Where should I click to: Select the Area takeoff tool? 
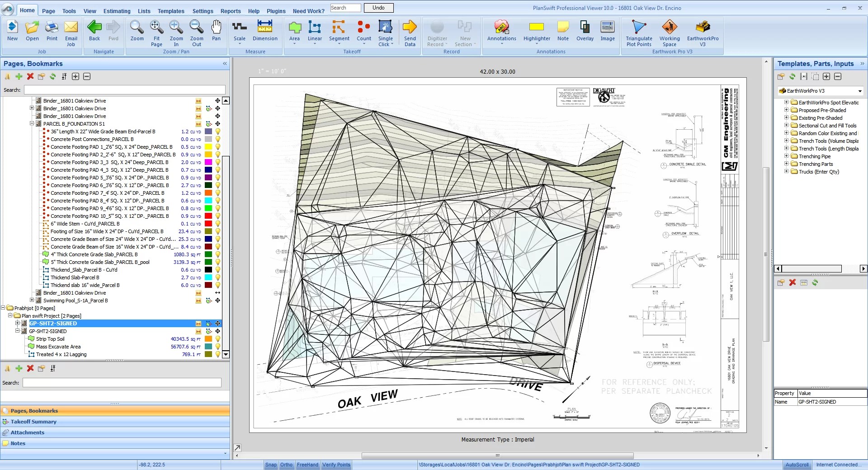294,32
